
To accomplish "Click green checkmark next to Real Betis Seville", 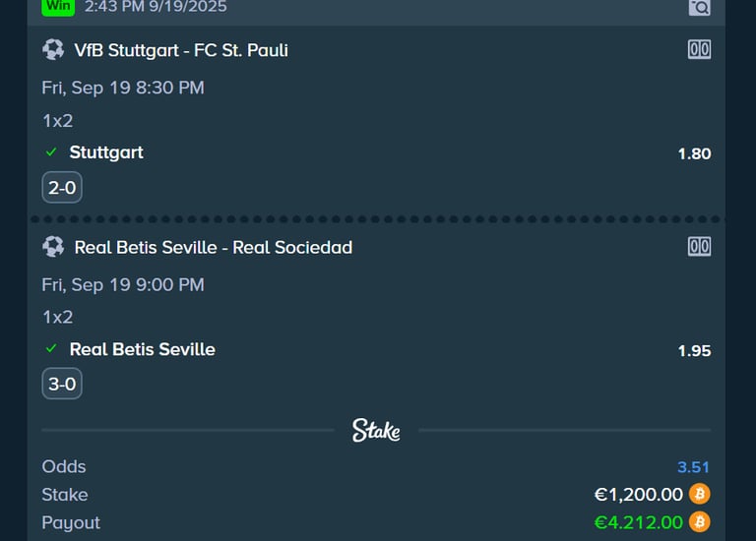I will [51, 349].
